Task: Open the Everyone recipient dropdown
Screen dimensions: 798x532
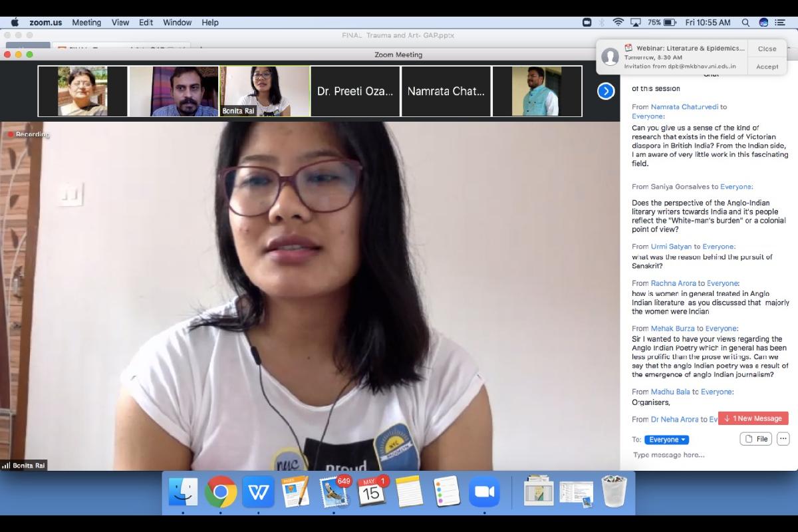Action: pyautogui.click(x=666, y=440)
